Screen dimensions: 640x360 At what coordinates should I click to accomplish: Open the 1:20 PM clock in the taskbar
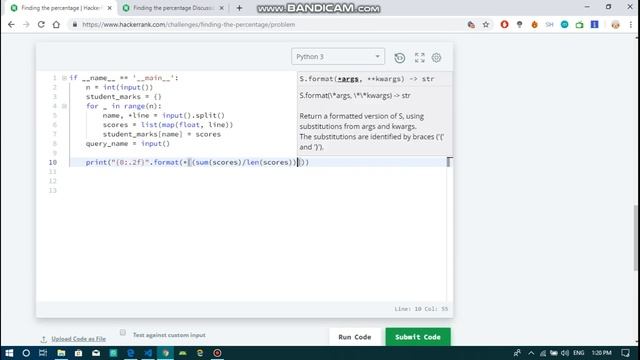[x=602, y=353]
